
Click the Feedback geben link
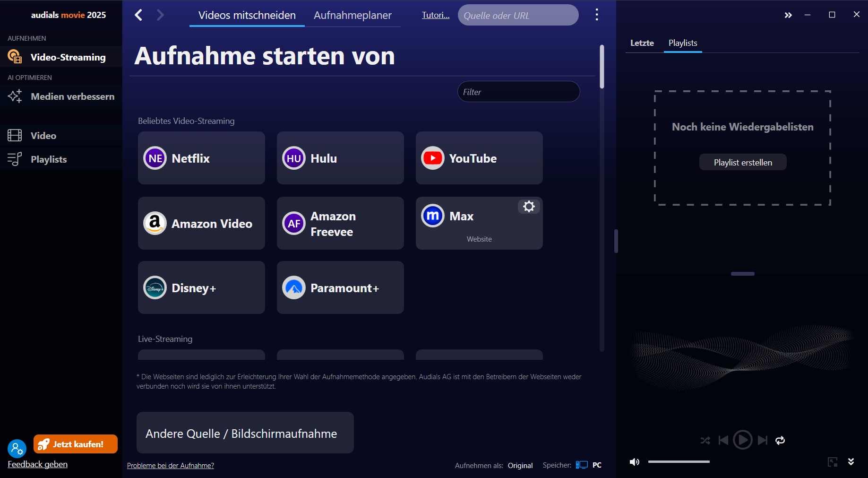37,464
